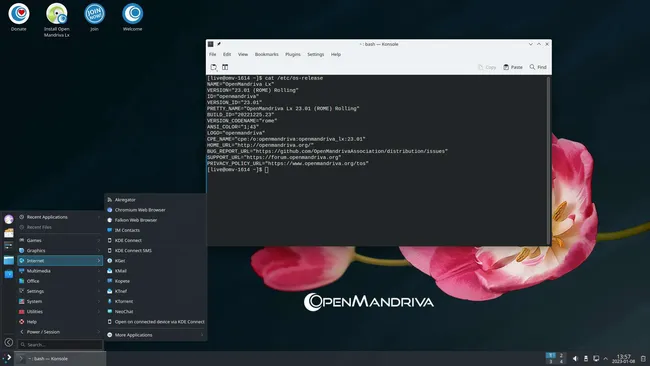Launch Install OpenMandriva Lx desktop icon
The width and height of the screenshot is (650, 366).
(57, 20)
